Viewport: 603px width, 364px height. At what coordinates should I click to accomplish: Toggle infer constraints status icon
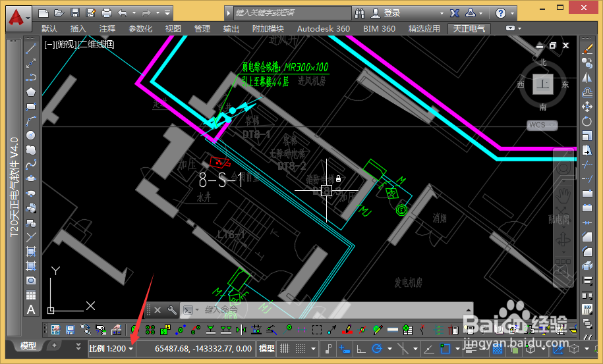[x=328, y=349]
